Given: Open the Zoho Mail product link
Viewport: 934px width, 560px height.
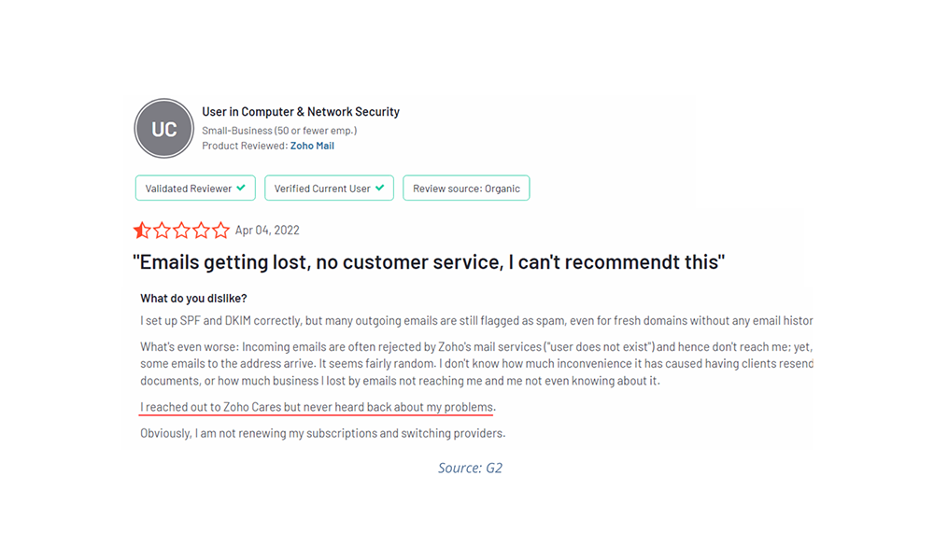Looking at the screenshot, I should tap(313, 146).
